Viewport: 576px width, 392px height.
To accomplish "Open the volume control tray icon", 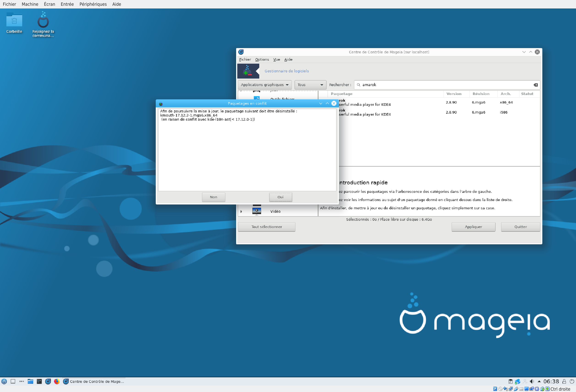I will coord(532,381).
